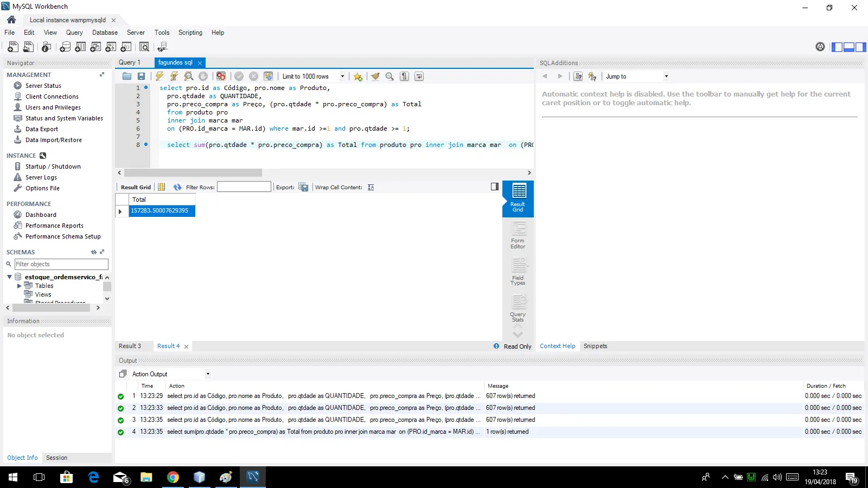The height and width of the screenshot is (488, 868).
Task: Search table data for text
Action: click(144, 47)
